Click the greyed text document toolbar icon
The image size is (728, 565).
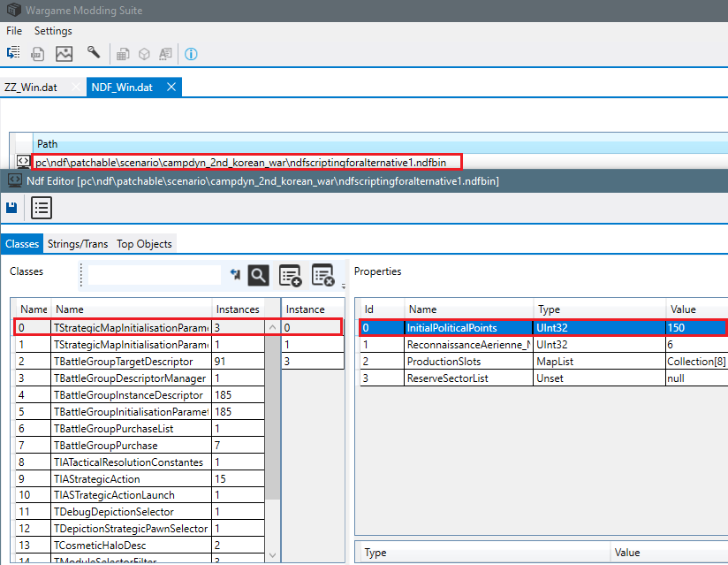pos(166,54)
